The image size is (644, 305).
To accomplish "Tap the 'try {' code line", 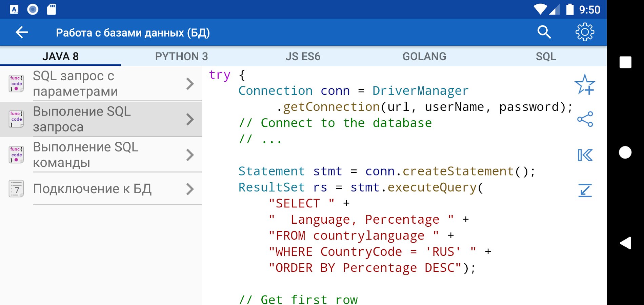I will [x=227, y=75].
